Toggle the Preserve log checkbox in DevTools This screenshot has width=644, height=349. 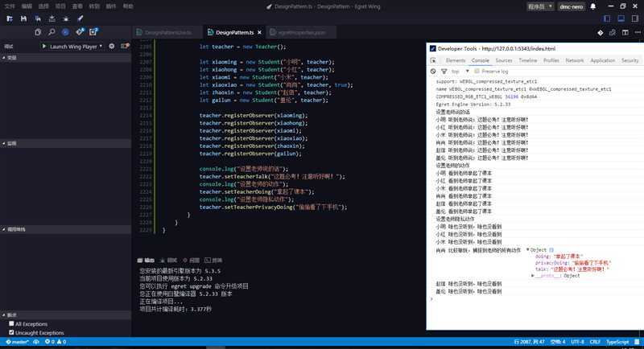click(x=477, y=72)
